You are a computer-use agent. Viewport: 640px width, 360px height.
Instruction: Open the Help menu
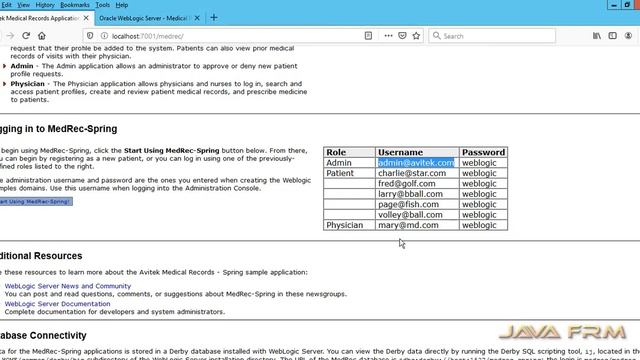coord(122,5)
